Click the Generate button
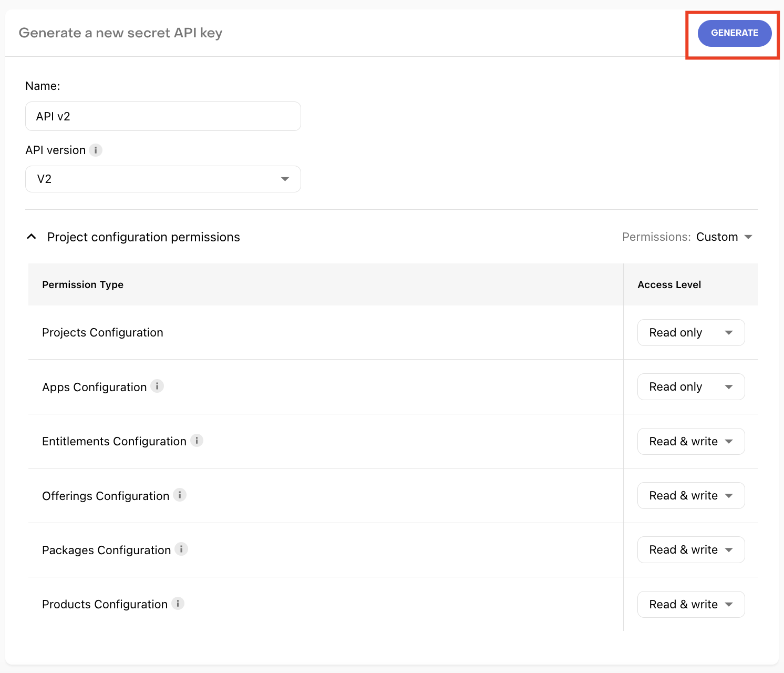Screen dimensions: 784x673 735,33
